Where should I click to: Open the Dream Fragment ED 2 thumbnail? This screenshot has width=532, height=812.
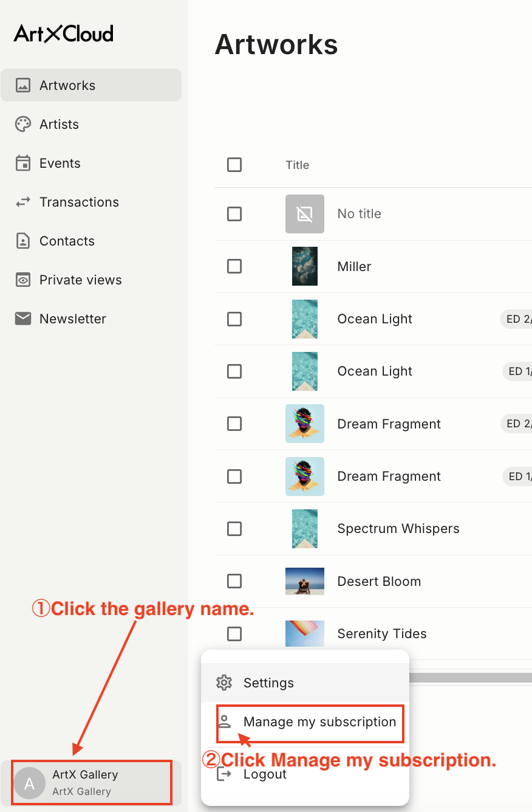[x=305, y=424]
